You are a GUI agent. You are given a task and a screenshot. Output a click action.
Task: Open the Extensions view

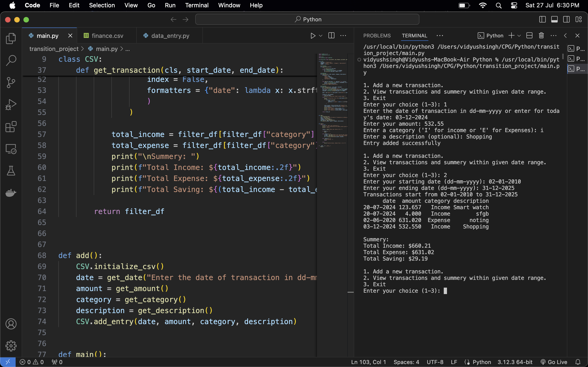(x=11, y=127)
